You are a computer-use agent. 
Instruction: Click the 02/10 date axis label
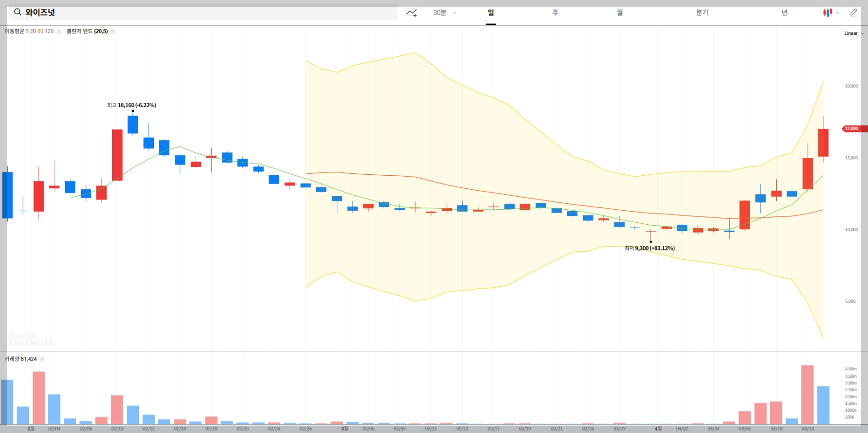pyautogui.click(x=117, y=429)
